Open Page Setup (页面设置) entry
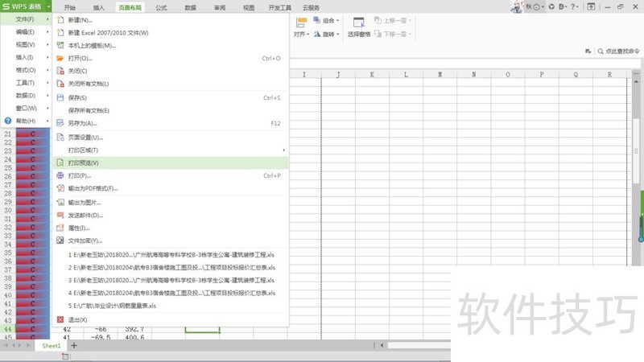This screenshot has width=644, height=362. click(x=171, y=137)
